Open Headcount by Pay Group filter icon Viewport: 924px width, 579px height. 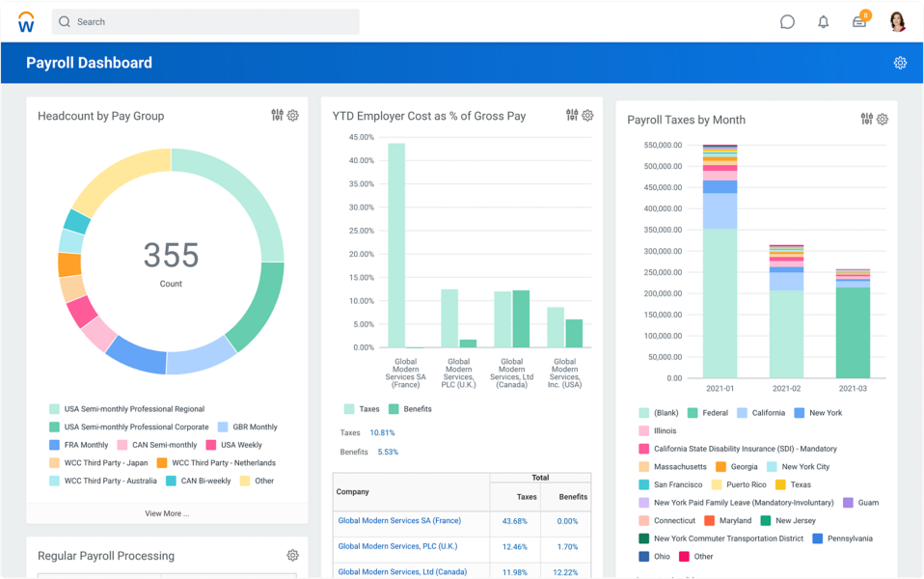click(278, 116)
